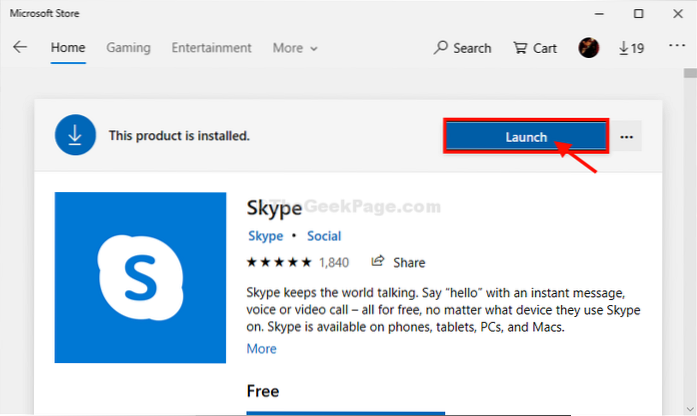Screen dimensions: 697x416
Task: Click the three-dot more options button
Action: [x=627, y=137]
